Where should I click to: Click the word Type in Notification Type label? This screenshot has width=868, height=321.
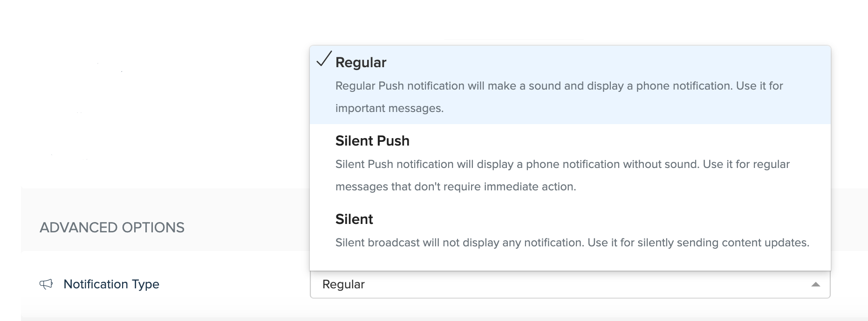[x=145, y=284]
